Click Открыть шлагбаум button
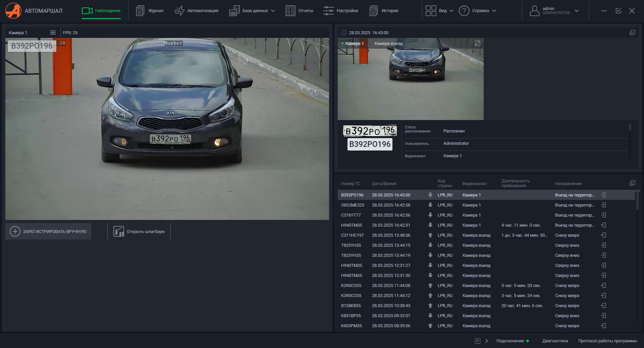Image resolution: width=644 pixels, height=348 pixels. point(139,231)
